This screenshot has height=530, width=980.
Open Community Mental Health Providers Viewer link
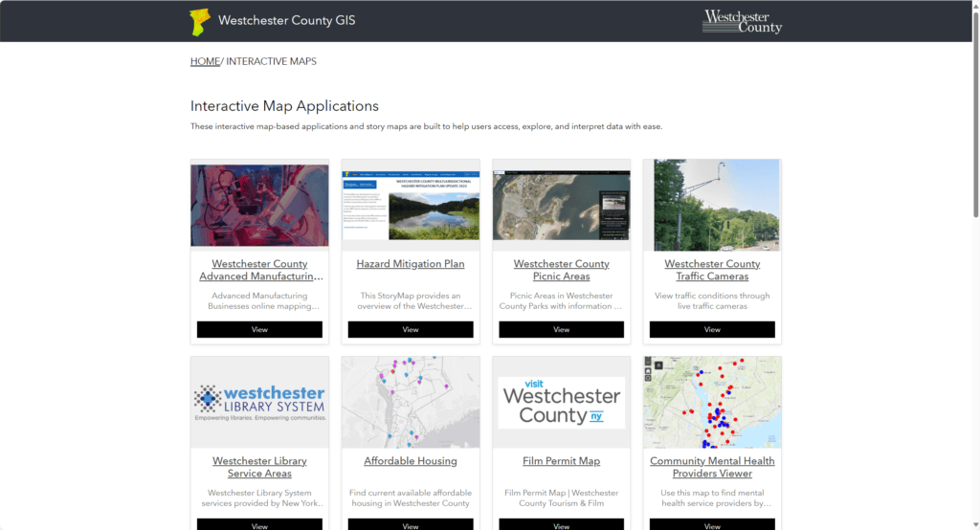[x=712, y=467]
